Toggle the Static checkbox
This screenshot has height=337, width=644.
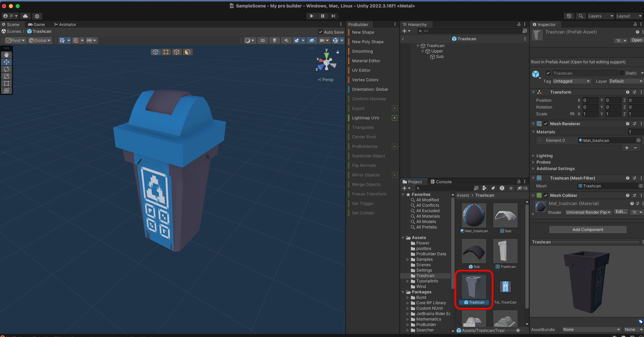pyautogui.click(x=622, y=73)
